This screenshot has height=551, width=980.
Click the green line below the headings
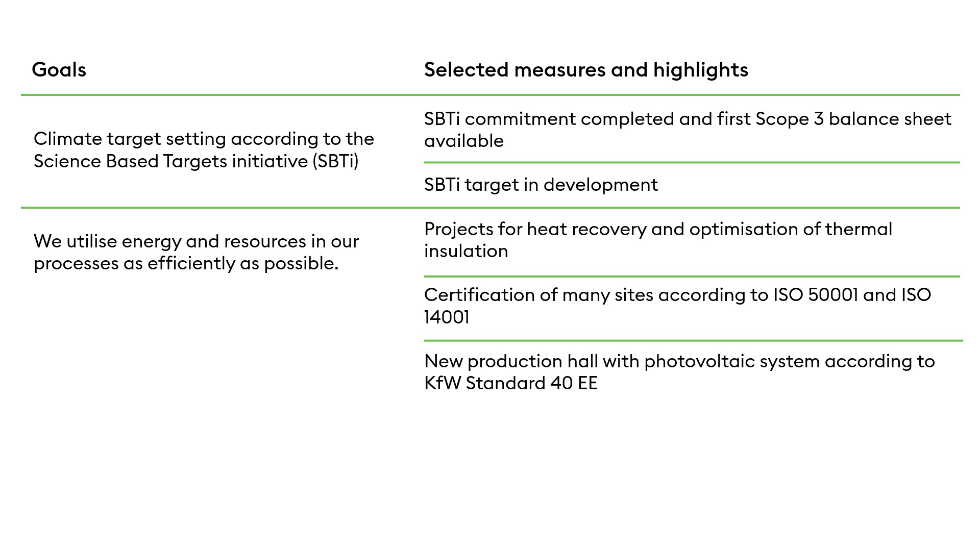pos(490,95)
